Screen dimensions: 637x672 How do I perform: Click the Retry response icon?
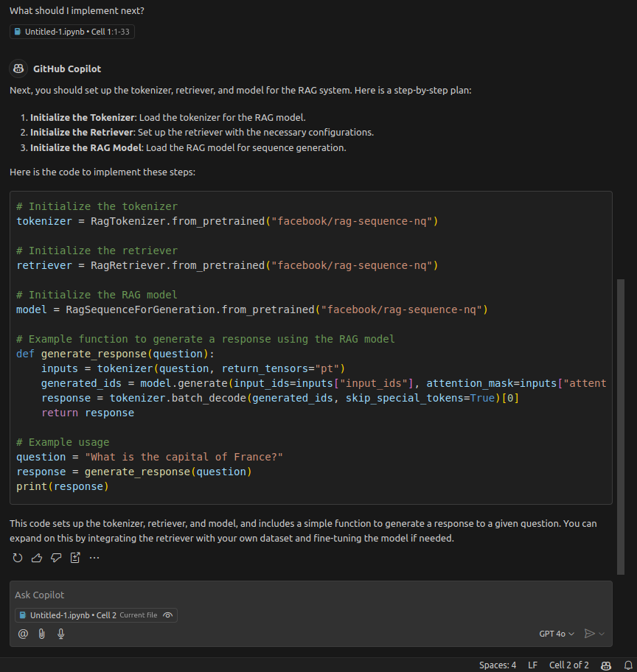click(18, 558)
